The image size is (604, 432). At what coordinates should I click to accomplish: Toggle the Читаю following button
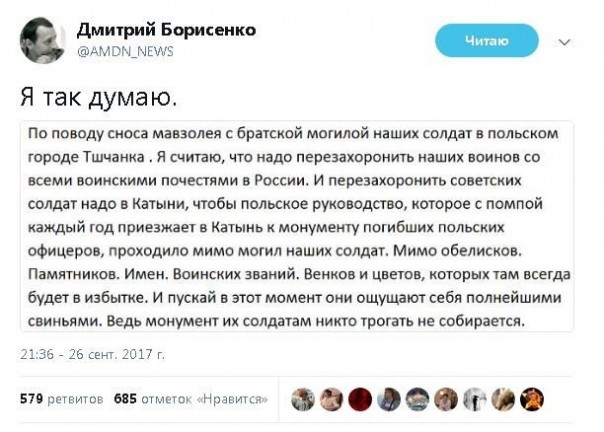488,40
